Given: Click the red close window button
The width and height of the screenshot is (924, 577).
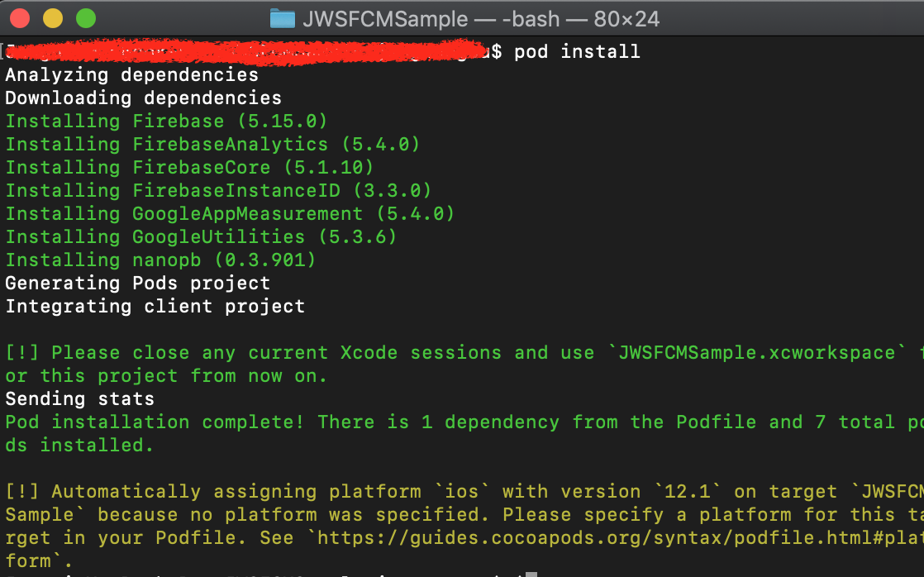Looking at the screenshot, I should pyautogui.click(x=20, y=18).
